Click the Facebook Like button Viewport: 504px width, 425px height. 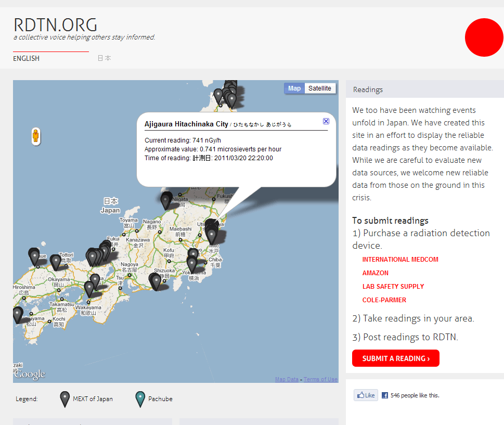pos(366,395)
